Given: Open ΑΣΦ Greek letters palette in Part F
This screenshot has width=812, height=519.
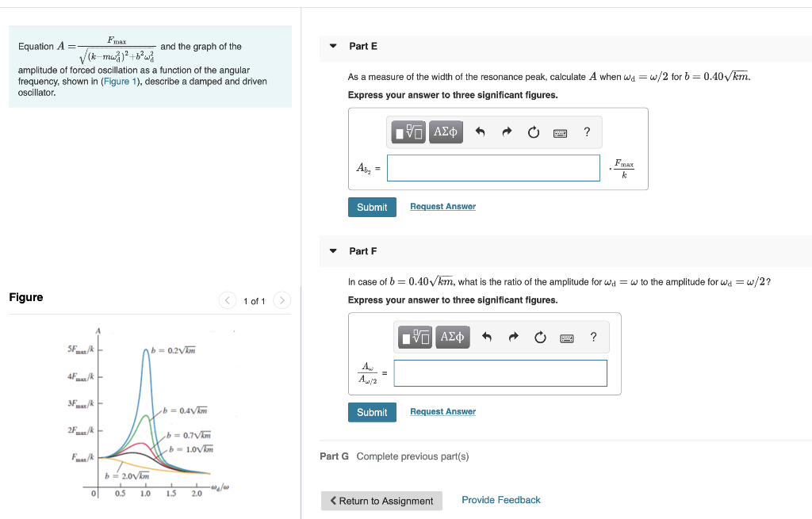Looking at the screenshot, I should (452, 337).
